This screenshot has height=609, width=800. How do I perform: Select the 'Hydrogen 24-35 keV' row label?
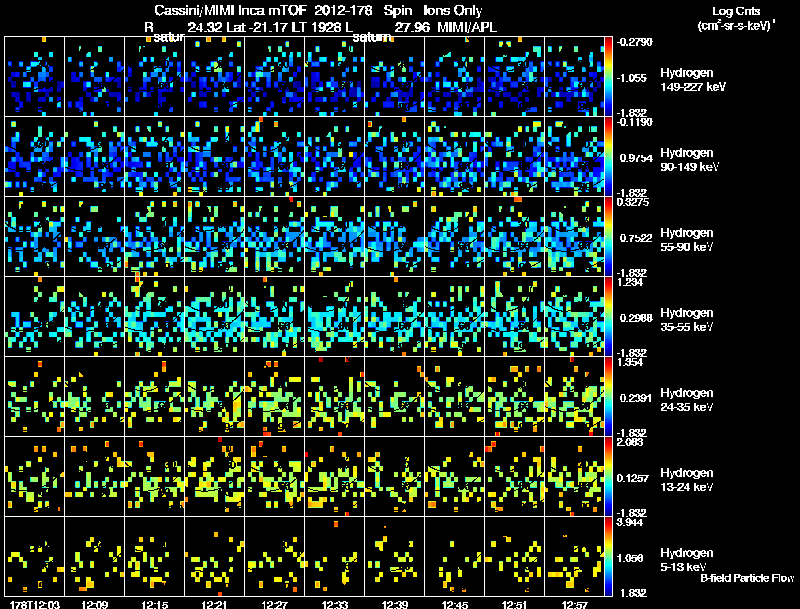tap(687, 400)
